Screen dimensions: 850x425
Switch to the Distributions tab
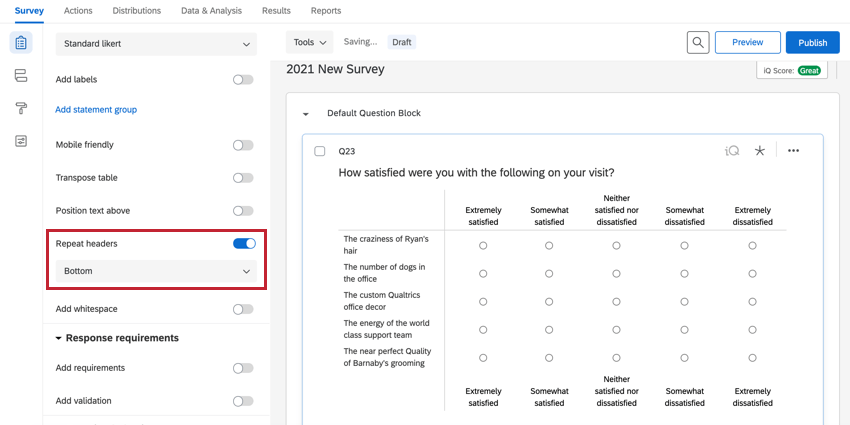pyautogui.click(x=136, y=11)
